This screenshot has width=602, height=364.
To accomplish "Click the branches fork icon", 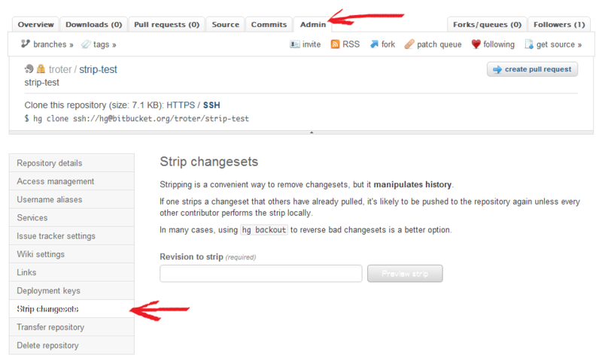I will click(x=26, y=44).
